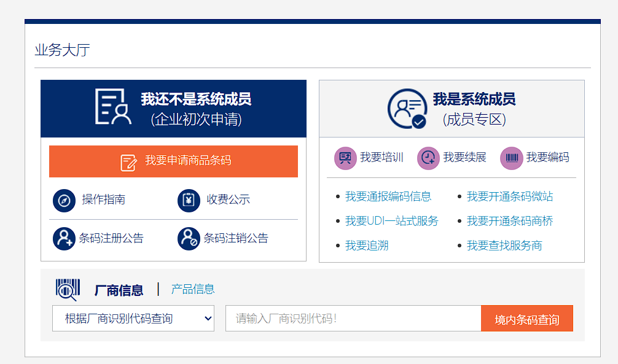Click the 我要申请商品条码 orange button
Viewport: 618px width, 364px height.
pyautogui.click(x=173, y=161)
